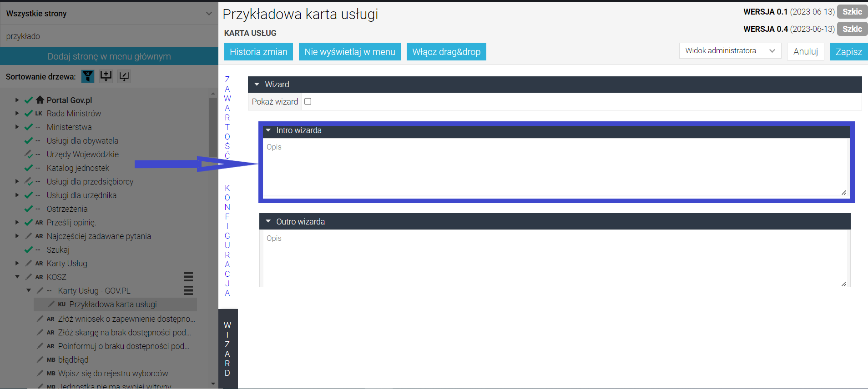The image size is (868, 389).
Task: Open Historia zmian
Action: click(x=258, y=52)
